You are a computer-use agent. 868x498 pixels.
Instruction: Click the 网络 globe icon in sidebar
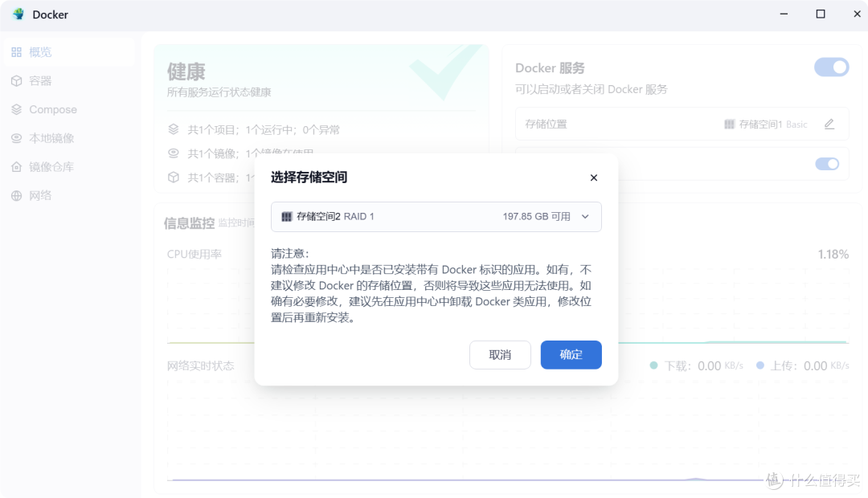coord(17,195)
